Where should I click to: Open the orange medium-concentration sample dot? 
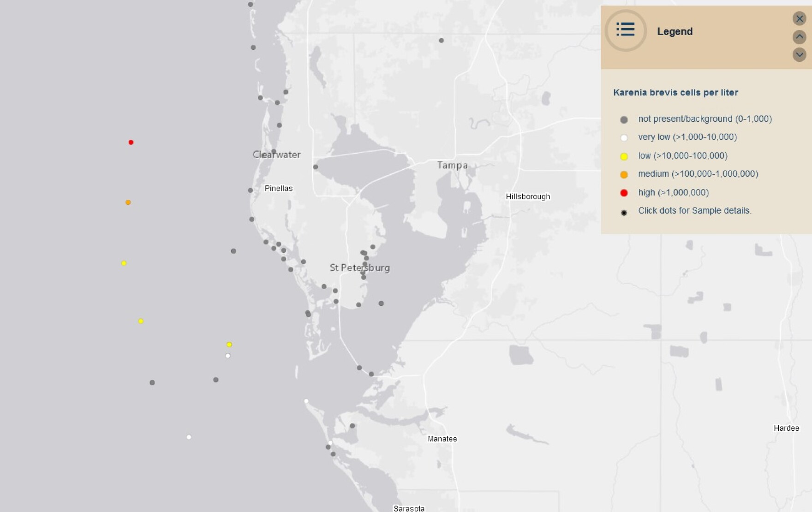pos(128,202)
